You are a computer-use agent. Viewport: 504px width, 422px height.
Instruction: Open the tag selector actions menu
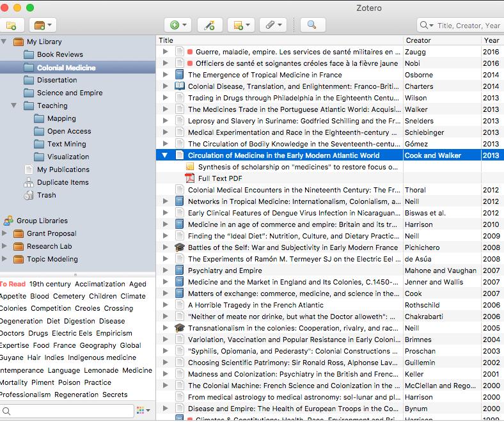tap(143, 410)
